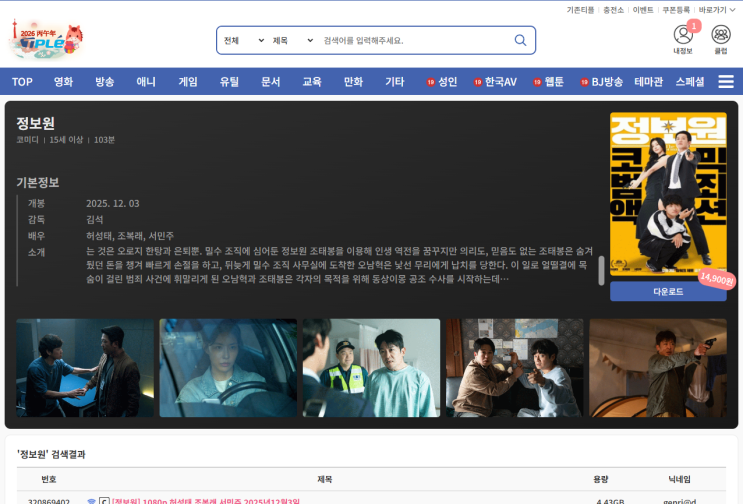Screen dimensions: 743x504
Task: Open the 바로가기 dropdown
Action: tap(716, 10)
